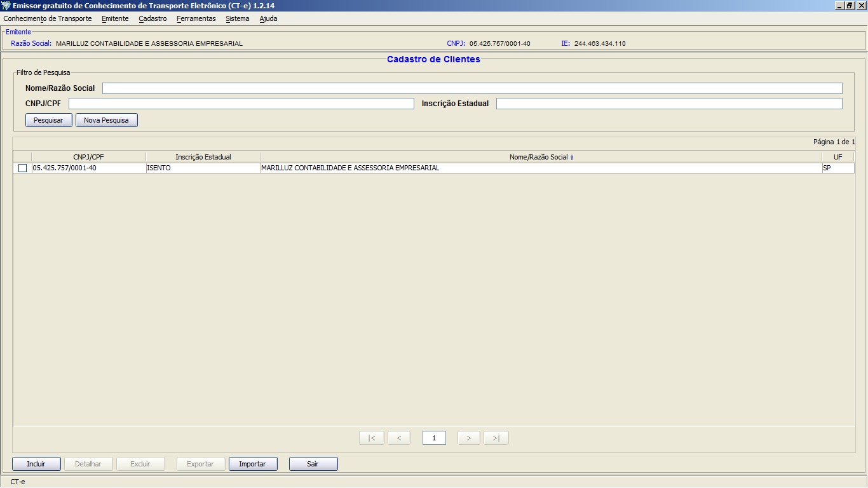
Task: Click the Excluir button
Action: [x=140, y=464]
